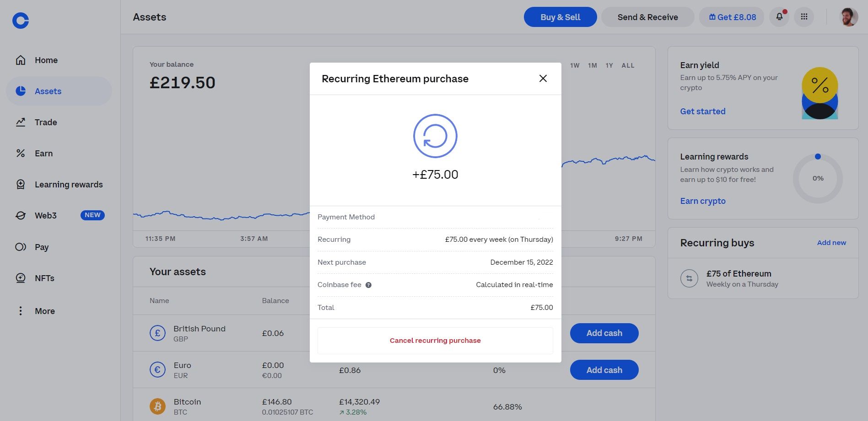This screenshot has width=868, height=421.
Task: Select the 1Y chart range
Action: click(x=609, y=65)
